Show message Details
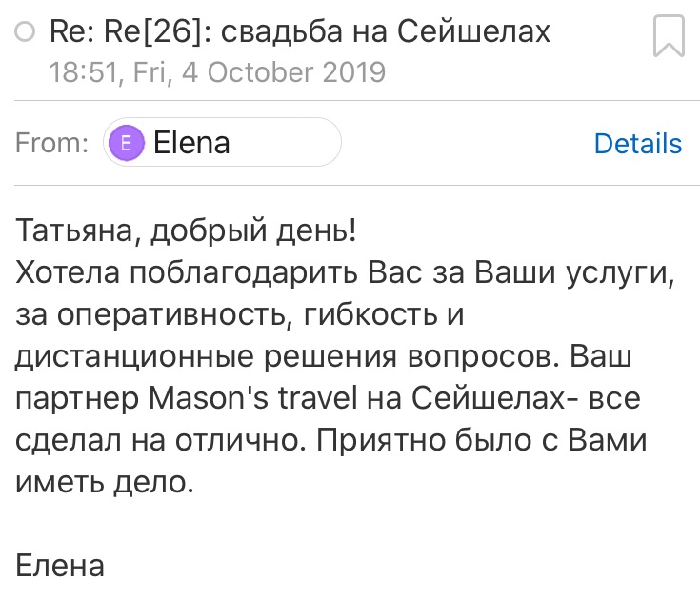Screen dimensions: 700x601 [638, 143]
